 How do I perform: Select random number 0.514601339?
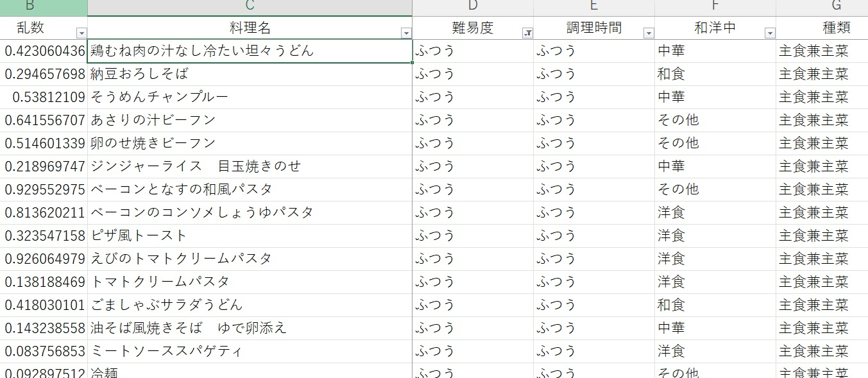(44, 144)
